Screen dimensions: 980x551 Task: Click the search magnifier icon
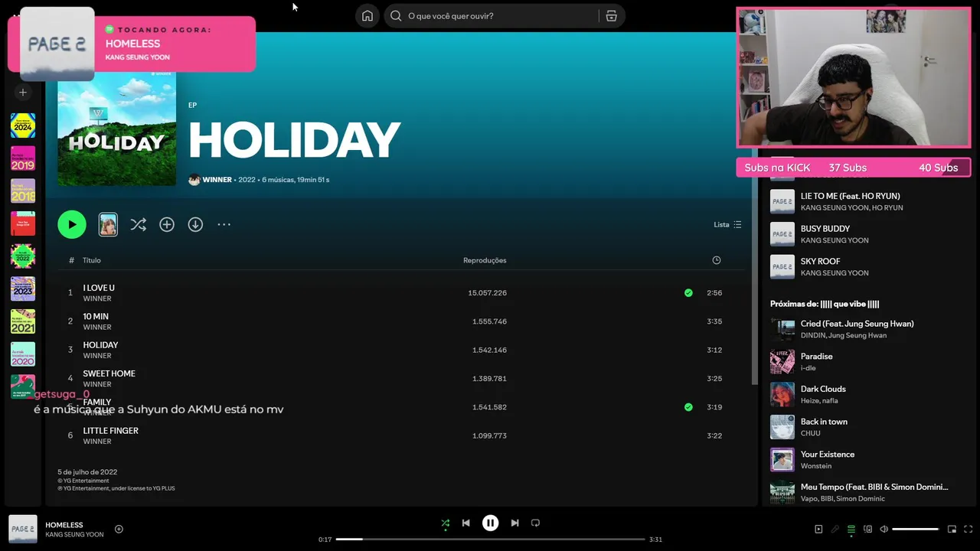[x=396, y=16]
